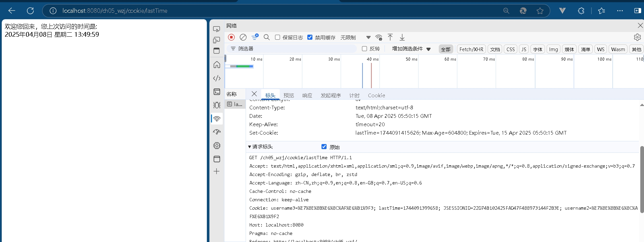Open the Sources bug icon panel
This screenshot has width=644, height=242.
tap(217, 105)
